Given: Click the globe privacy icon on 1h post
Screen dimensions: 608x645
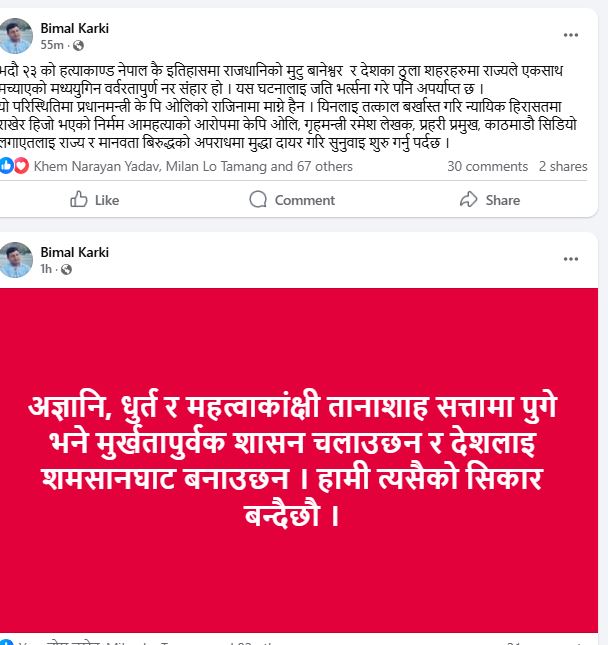Looking at the screenshot, I should (66, 269).
